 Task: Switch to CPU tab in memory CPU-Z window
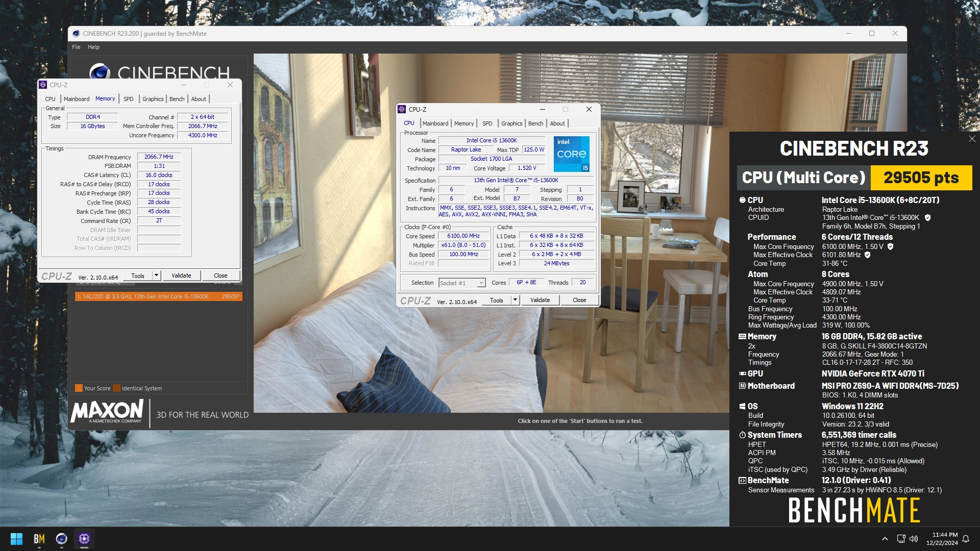tap(50, 99)
